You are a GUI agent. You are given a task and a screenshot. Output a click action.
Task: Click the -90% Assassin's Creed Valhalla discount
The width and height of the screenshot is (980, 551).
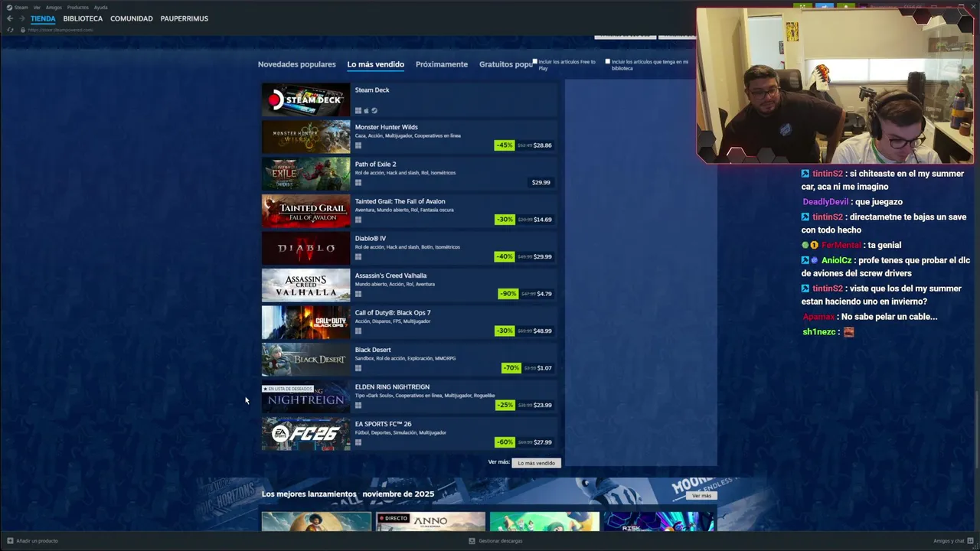508,294
